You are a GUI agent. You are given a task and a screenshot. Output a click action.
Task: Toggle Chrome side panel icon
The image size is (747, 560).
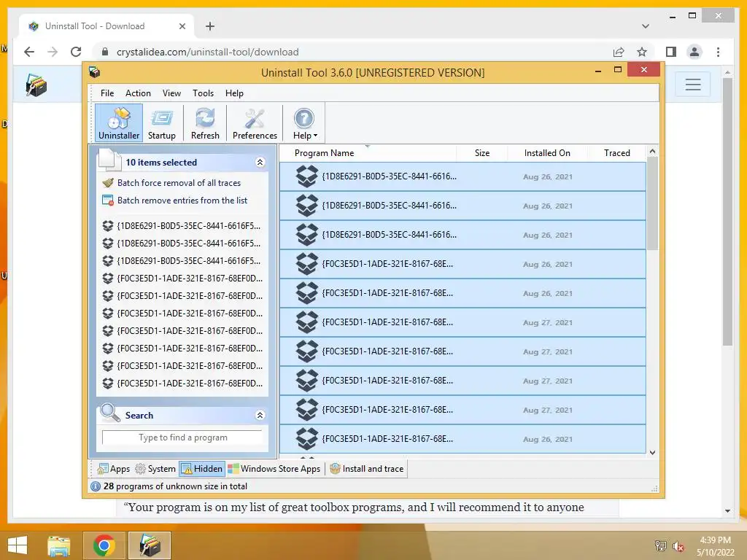671,52
